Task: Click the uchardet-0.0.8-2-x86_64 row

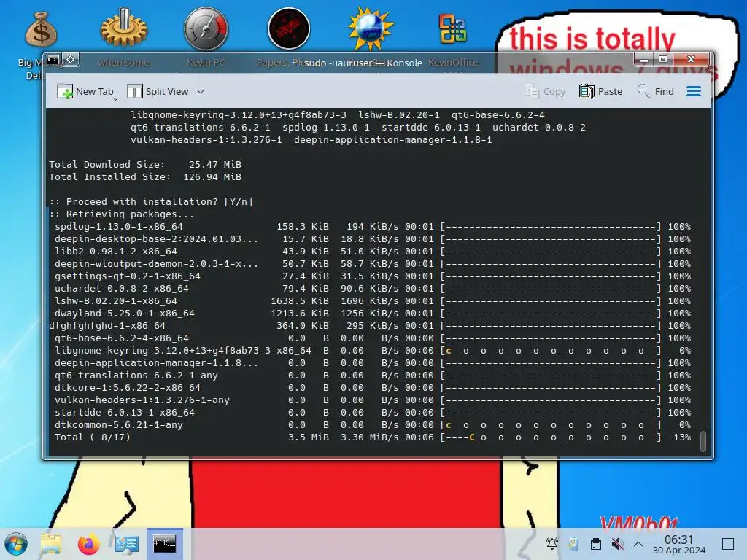Action: tap(373, 288)
